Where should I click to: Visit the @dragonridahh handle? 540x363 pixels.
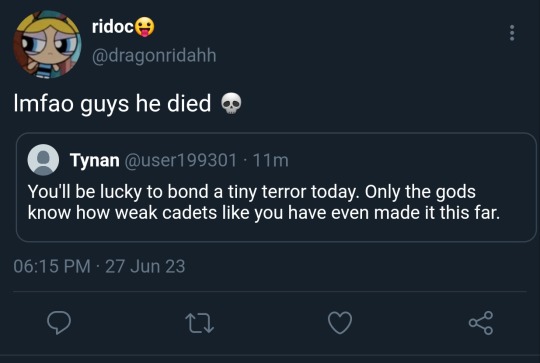click(x=154, y=56)
